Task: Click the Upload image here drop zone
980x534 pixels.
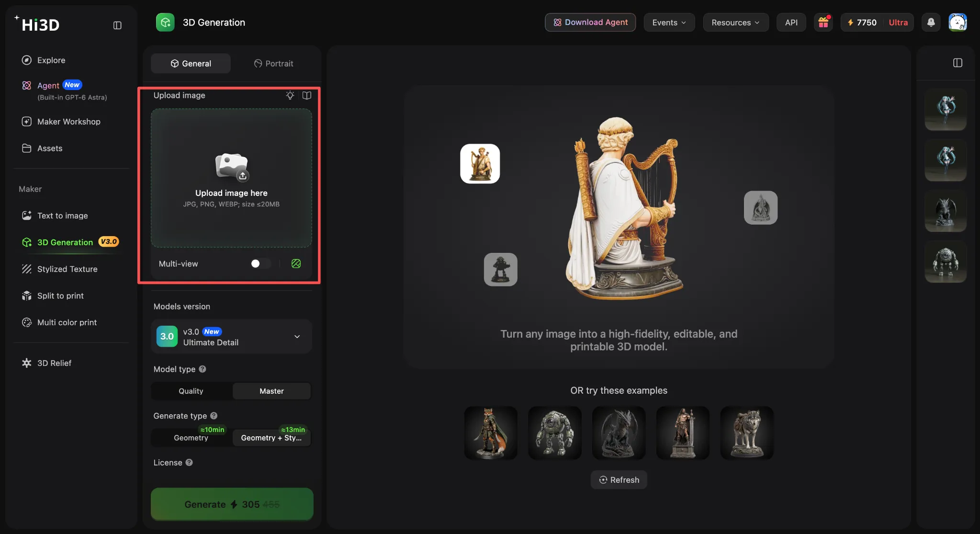Action: (232, 178)
